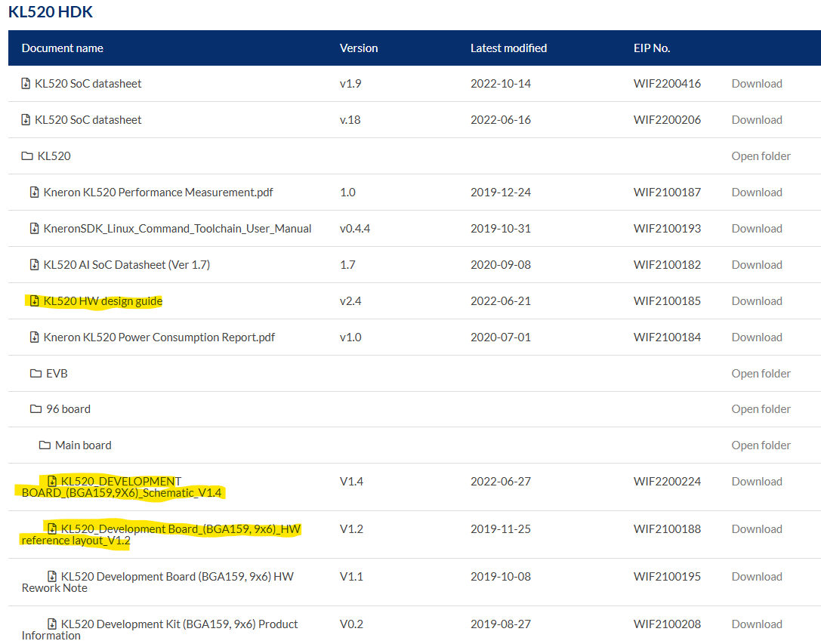The height and width of the screenshot is (644, 821).
Task: Click the date 2019-12-24
Action: tap(501, 193)
